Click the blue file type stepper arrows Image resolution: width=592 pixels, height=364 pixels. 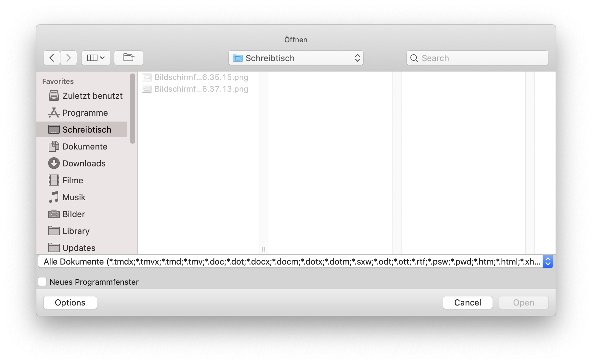(548, 262)
